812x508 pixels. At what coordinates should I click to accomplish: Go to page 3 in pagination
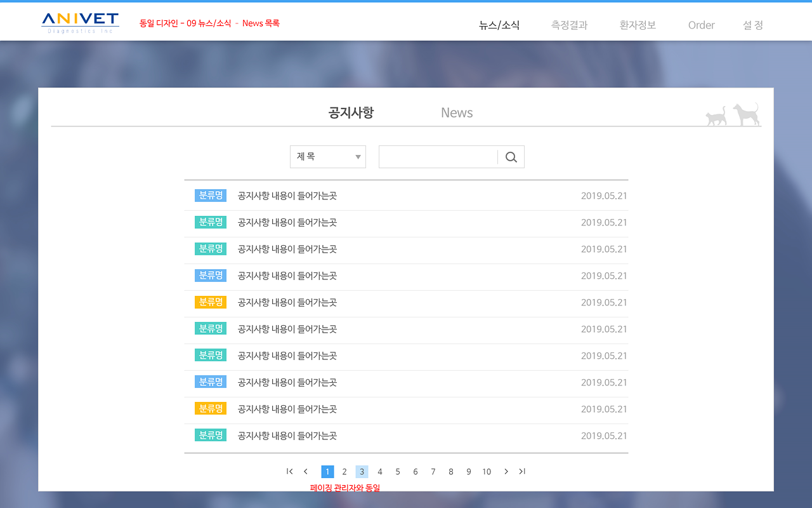point(362,472)
